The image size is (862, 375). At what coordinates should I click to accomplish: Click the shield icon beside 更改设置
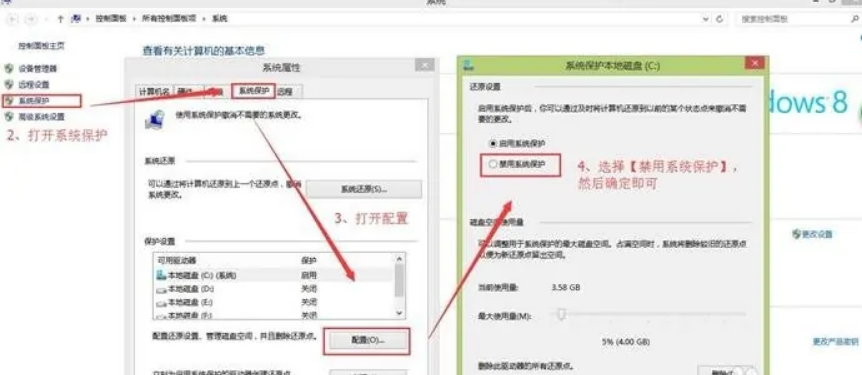(796, 234)
